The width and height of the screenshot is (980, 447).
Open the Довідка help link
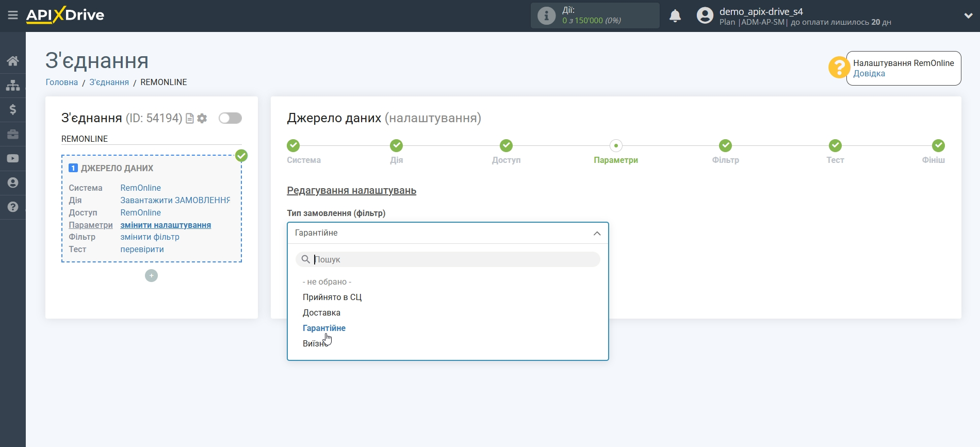click(869, 73)
